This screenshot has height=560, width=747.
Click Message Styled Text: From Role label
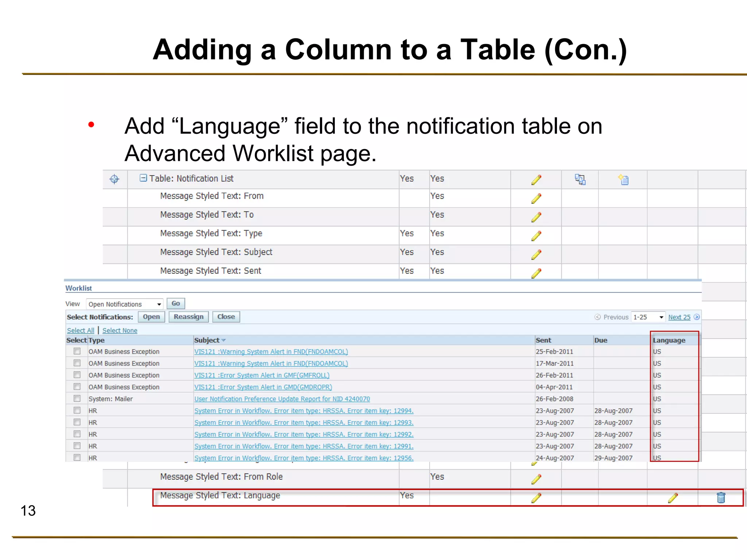tap(221, 477)
